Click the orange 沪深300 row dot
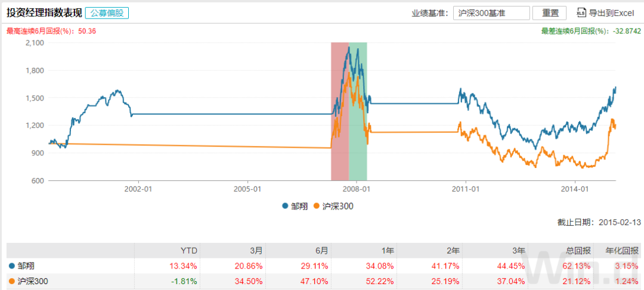Image resolution: width=644 pixels, height=290 pixels. click(11, 282)
